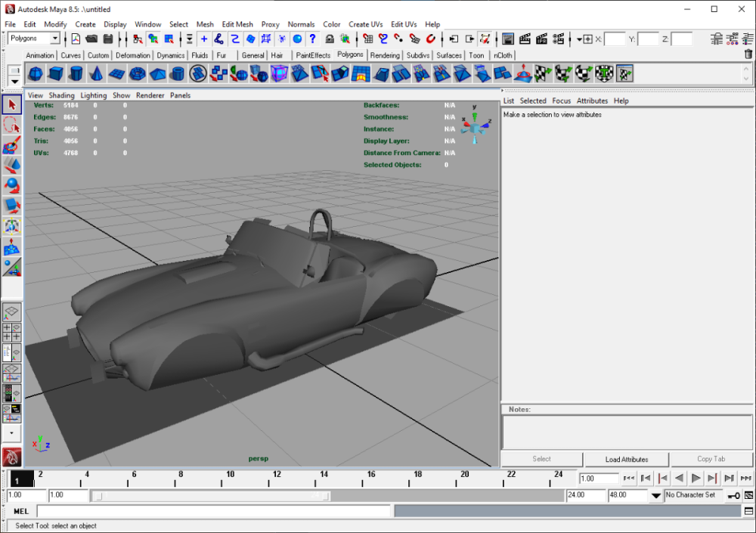Select the Lasso tool in the toolbox

12,125
